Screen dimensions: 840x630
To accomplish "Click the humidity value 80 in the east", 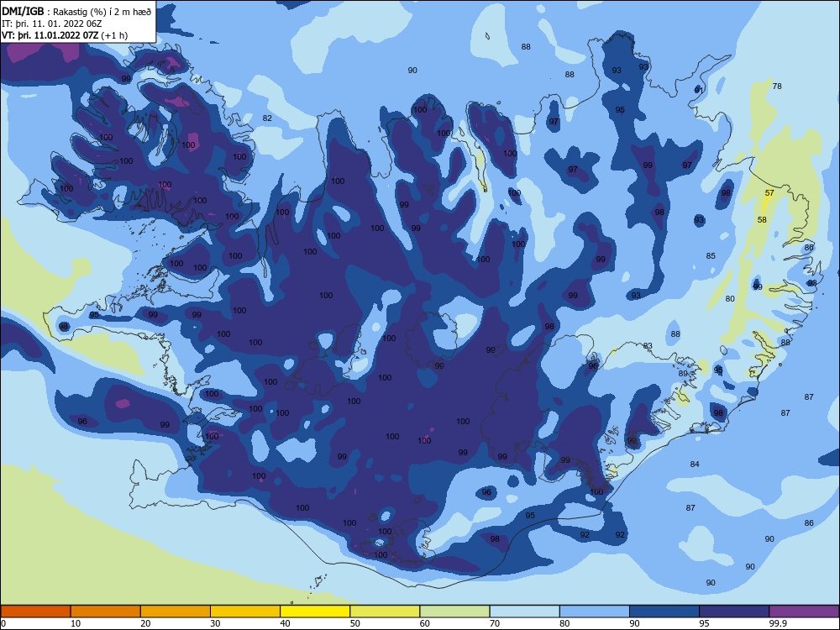I will click(x=730, y=298).
